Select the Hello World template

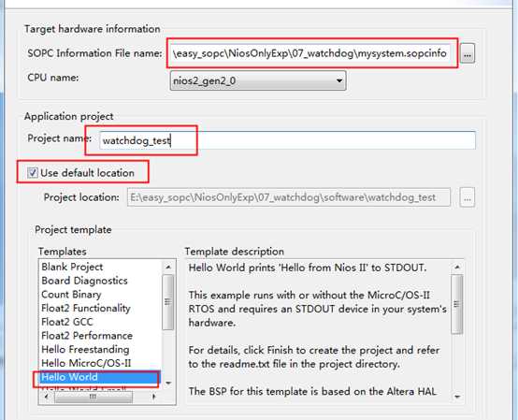[x=100, y=377]
